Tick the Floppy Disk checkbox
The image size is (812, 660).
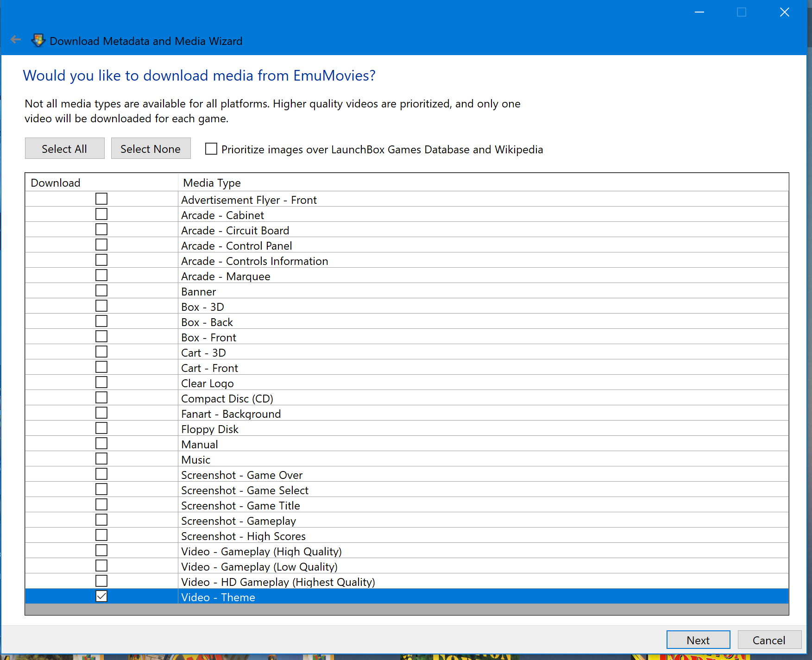point(101,428)
